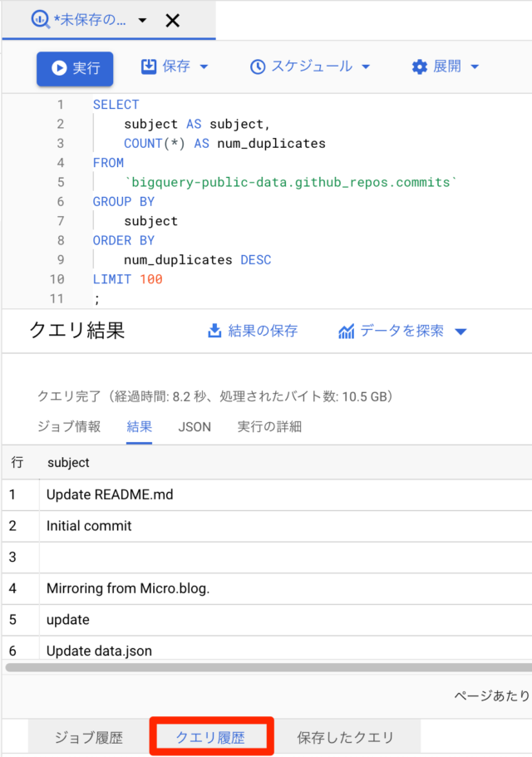Open the 実行の詳細 tab
Viewport: 532px width, 757px height.
point(269,427)
